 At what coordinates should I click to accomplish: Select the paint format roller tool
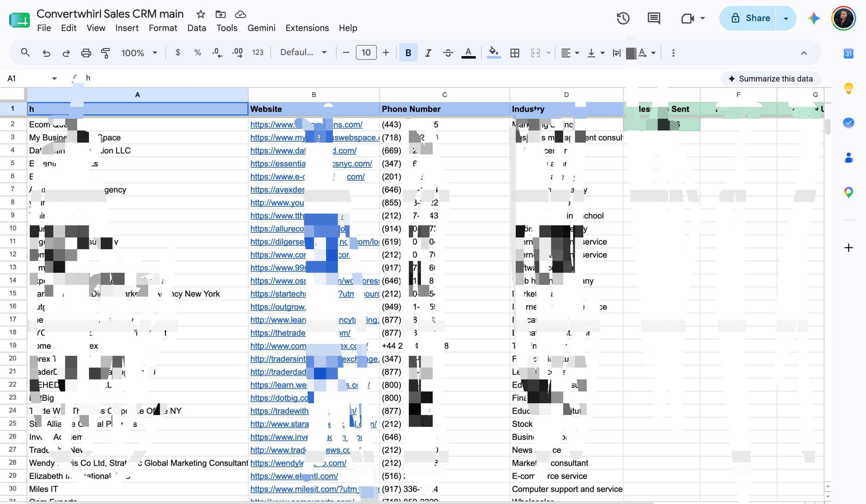[105, 53]
